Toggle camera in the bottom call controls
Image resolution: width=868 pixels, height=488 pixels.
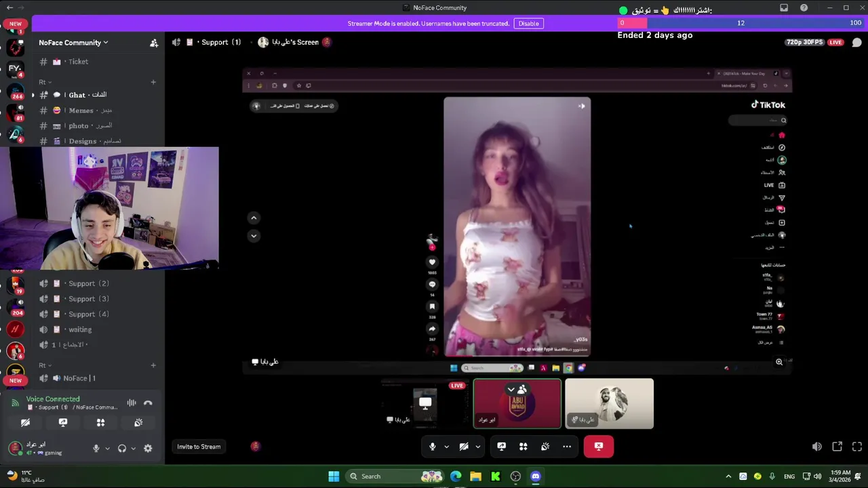click(x=464, y=447)
